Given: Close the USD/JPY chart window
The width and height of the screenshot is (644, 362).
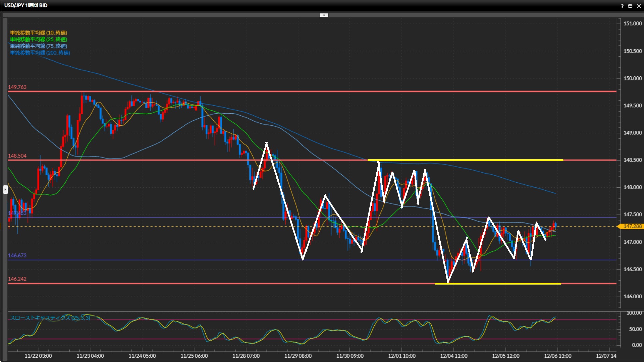Looking at the screenshot, I should [638, 6].
